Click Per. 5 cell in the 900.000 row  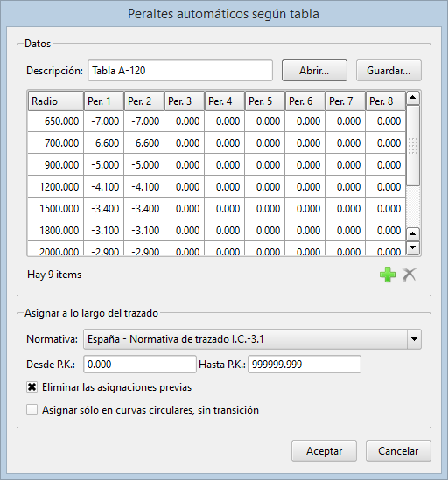point(265,165)
